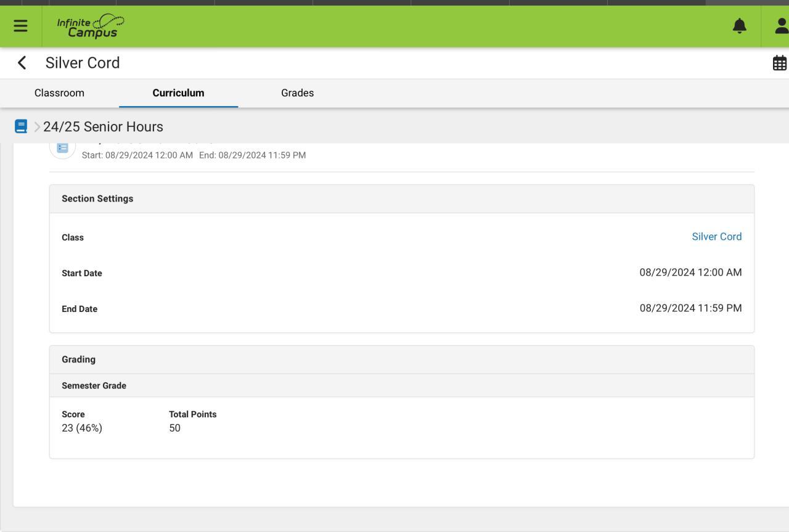This screenshot has width=789, height=532.
Task: Open the hamburger navigation menu
Action: pyautogui.click(x=20, y=26)
